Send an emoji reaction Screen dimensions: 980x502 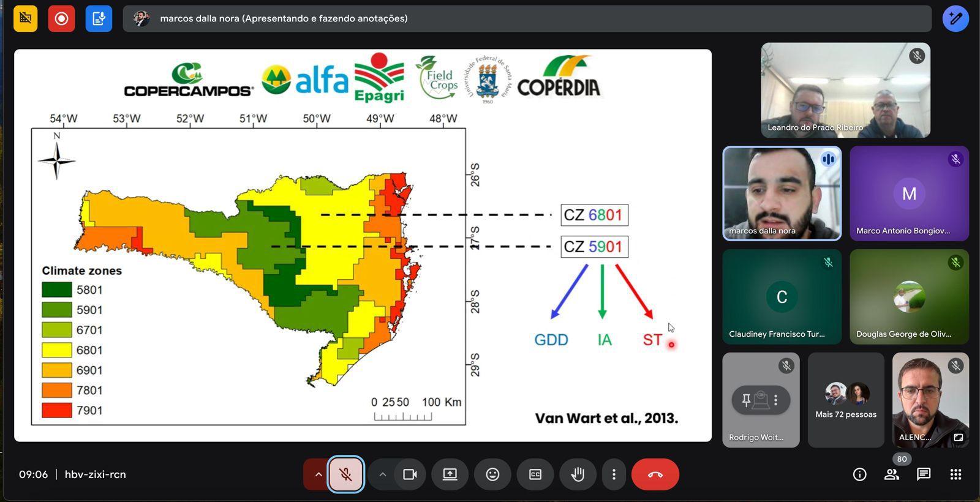click(x=492, y=474)
